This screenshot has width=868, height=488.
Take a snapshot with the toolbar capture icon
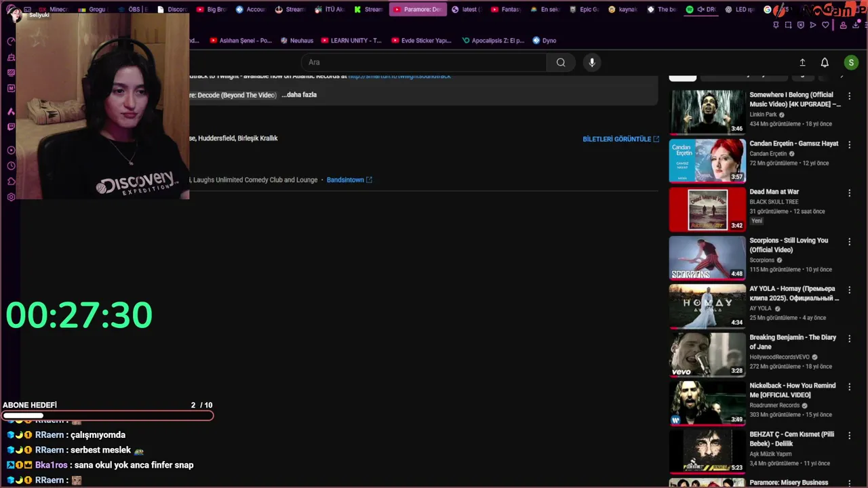click(788, 25)
